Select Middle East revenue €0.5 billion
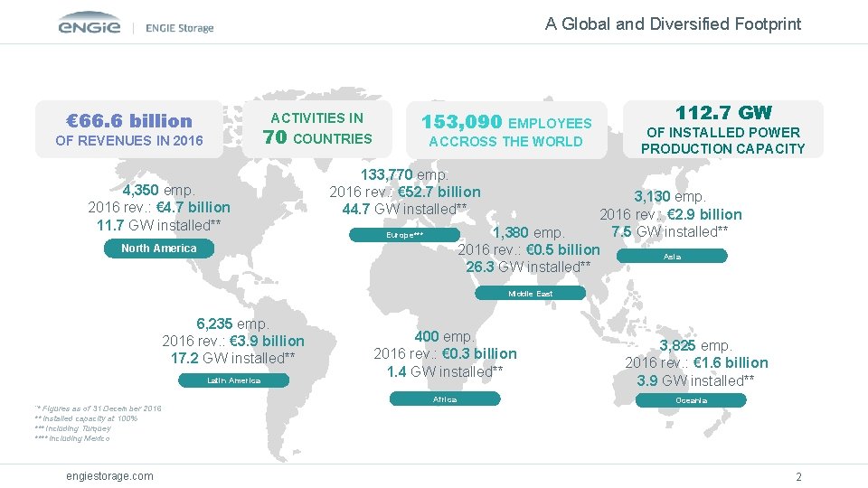Screen dimensions: 868x488 [x=563, y=250]
